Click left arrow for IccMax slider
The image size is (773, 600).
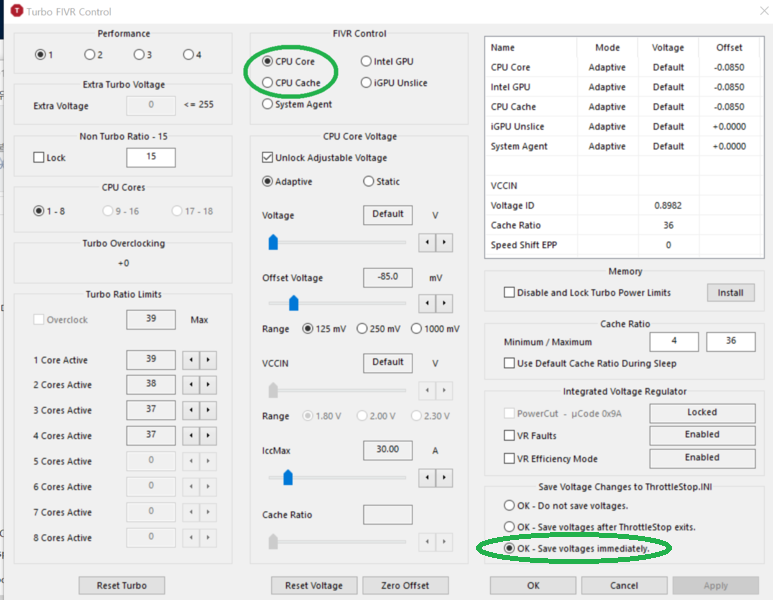point(427,478)
